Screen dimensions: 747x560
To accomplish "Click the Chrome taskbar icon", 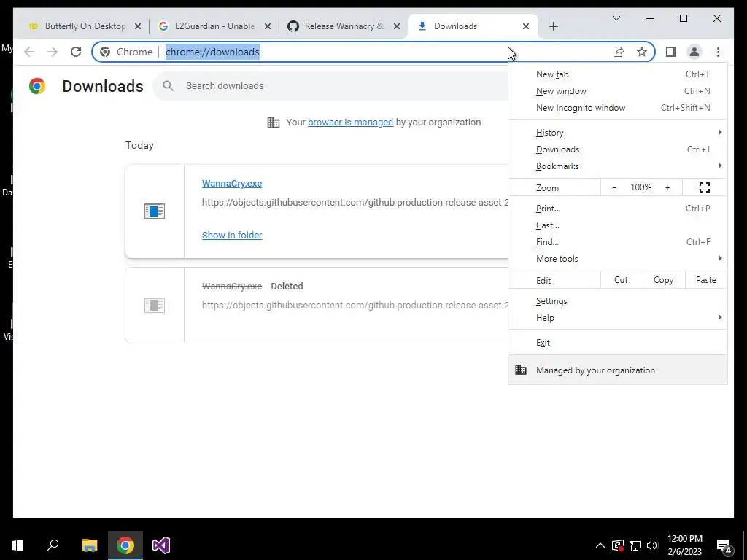I will pos(125,545).
